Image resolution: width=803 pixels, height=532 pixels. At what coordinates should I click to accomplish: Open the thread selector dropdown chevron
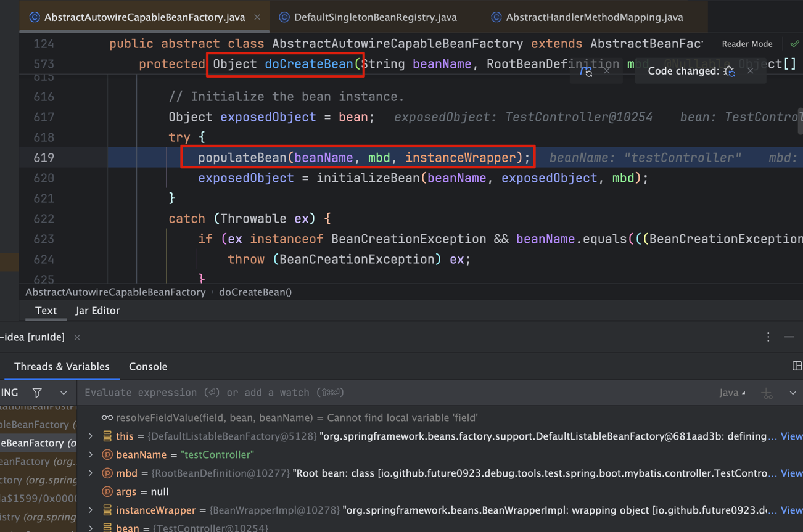64,393
